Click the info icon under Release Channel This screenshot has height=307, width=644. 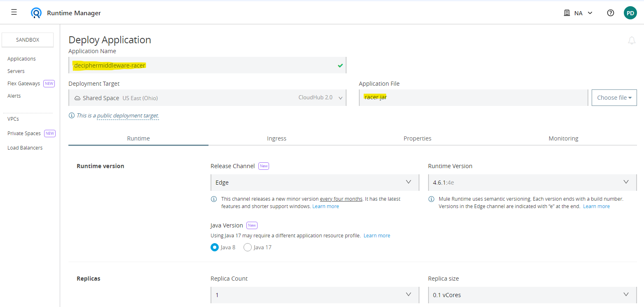coord(214,199)
